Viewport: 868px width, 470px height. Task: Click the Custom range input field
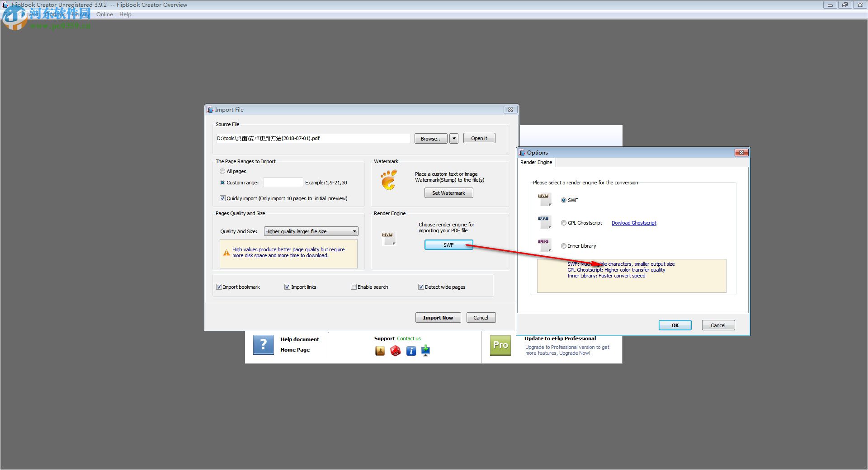(283, 183)
